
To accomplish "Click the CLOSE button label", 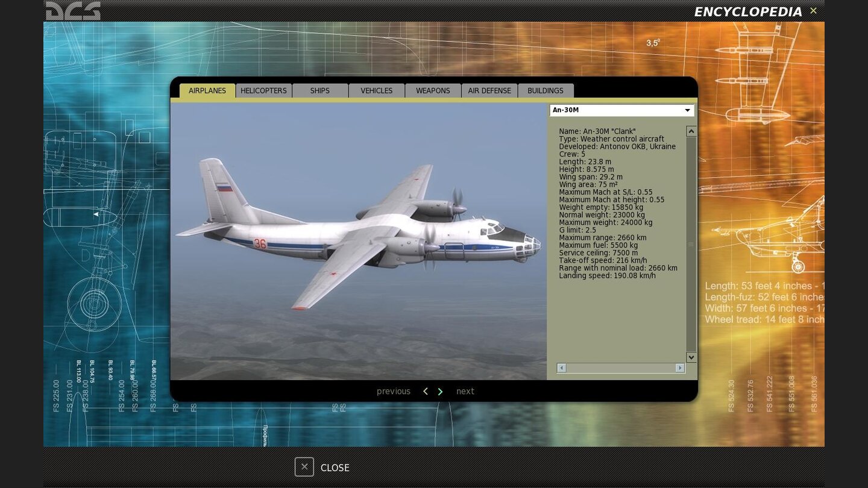I will tap(335, 468).
